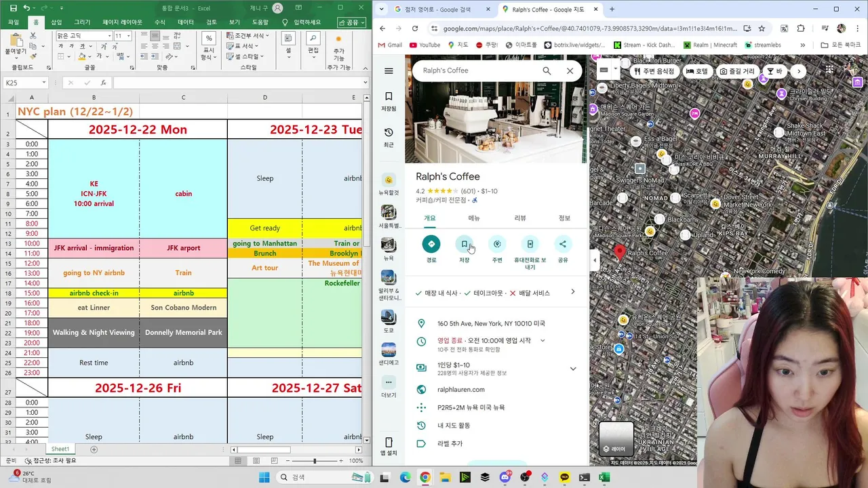Open 저장됨 saved places in Maps sidebar

point(389,101)
